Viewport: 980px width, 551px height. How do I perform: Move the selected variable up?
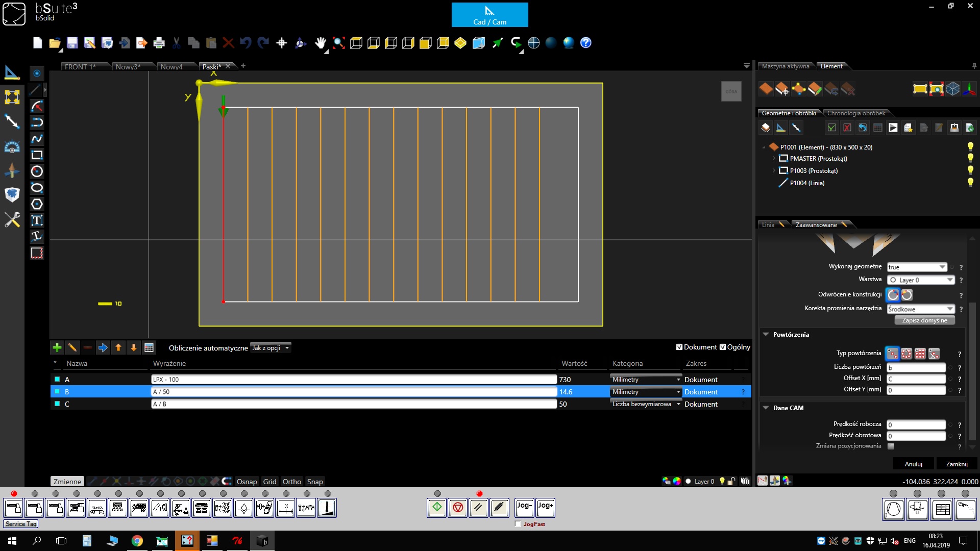118,348
